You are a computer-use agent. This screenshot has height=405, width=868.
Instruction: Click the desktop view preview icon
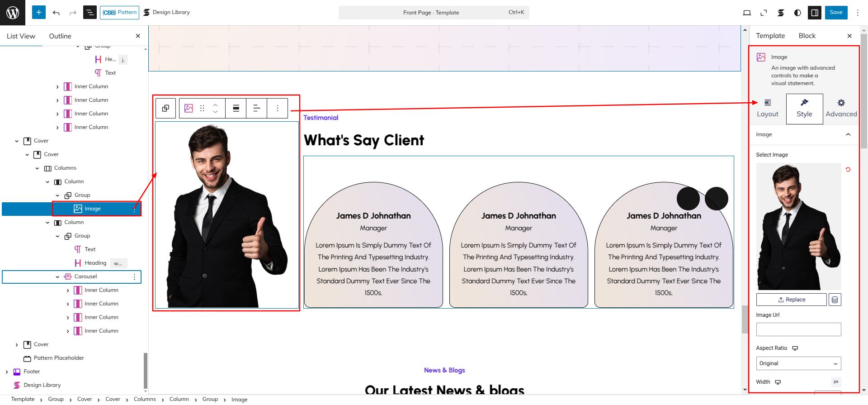pyautogui.click(x=747, y=13)
